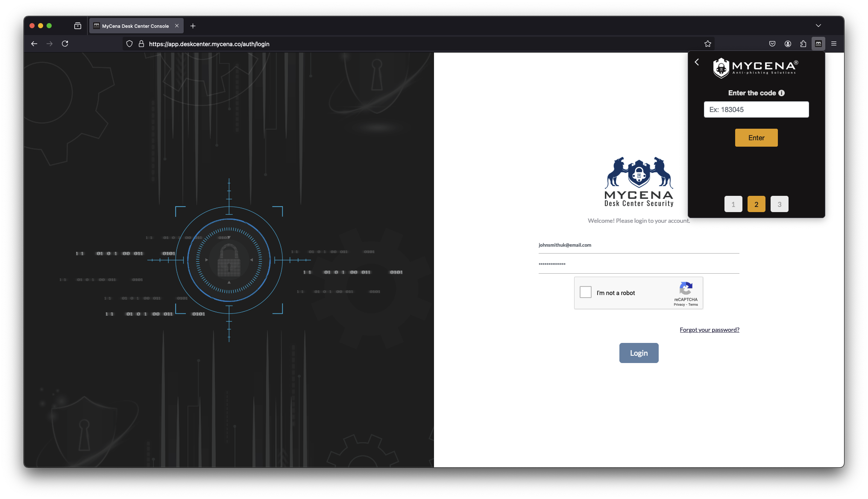Screen dimensions: 868x499
Task: Open the Firefox account icon
Action: 788,44
